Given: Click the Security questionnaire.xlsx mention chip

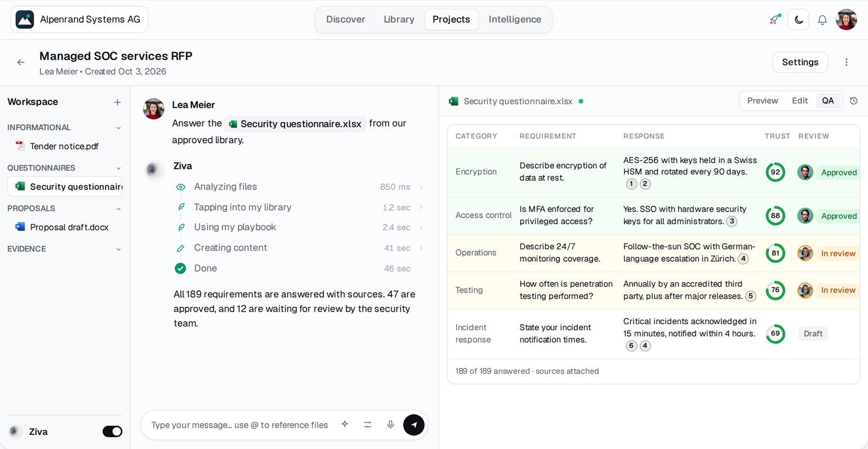Looking at the screenshot, I should pos(295,124).
